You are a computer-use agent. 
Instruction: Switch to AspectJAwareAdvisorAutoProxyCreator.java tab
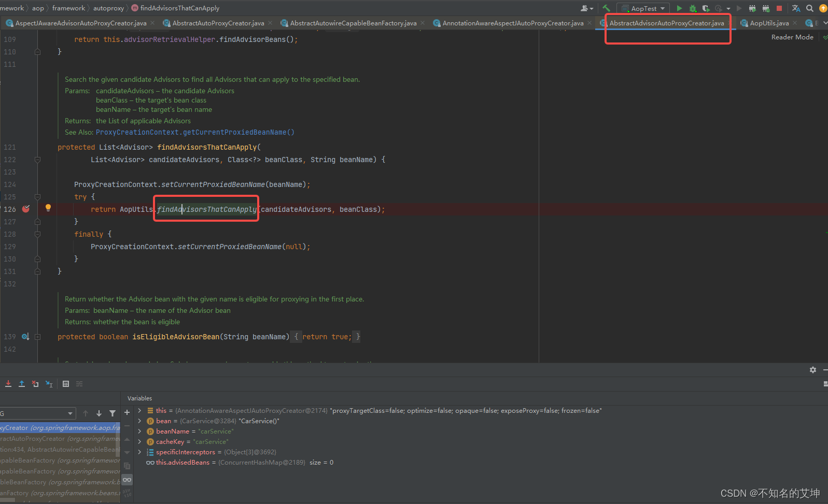[80, 23]
